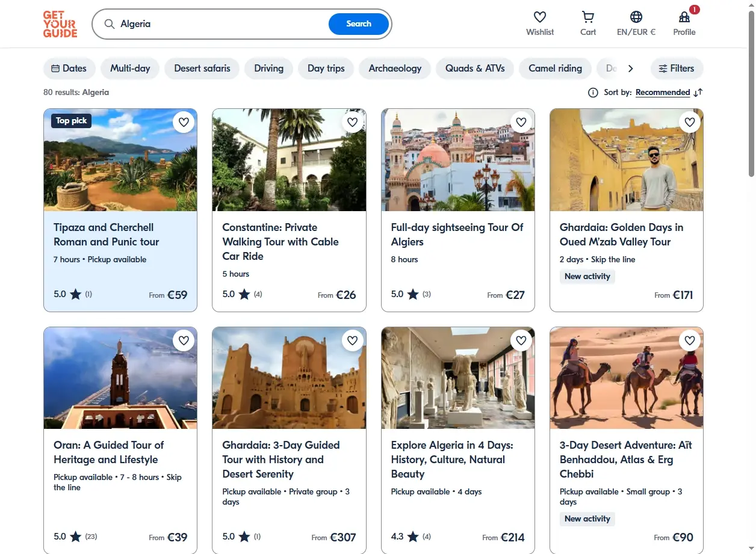
Task: Select the Day trips filter chip
Action: 326,68
